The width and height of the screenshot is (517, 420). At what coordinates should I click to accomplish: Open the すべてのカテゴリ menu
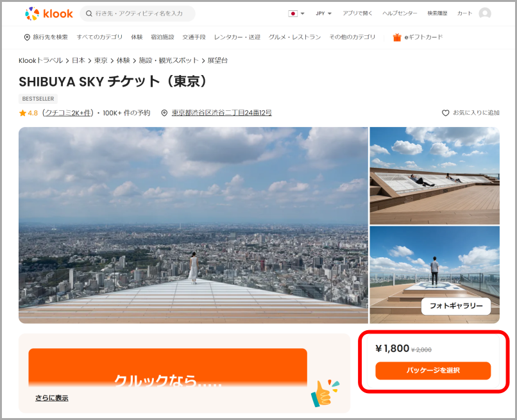99,37
